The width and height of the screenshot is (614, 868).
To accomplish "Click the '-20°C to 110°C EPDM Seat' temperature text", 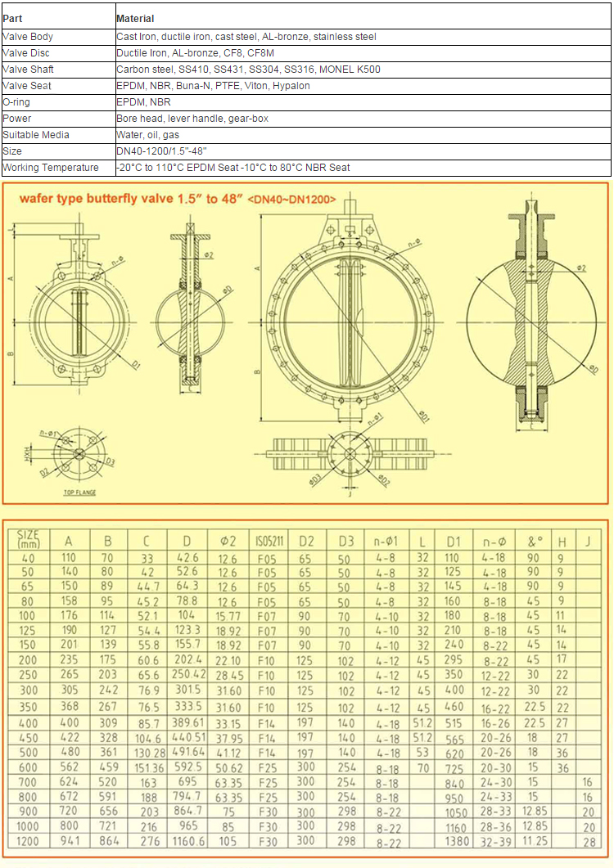I will point(178,167).
